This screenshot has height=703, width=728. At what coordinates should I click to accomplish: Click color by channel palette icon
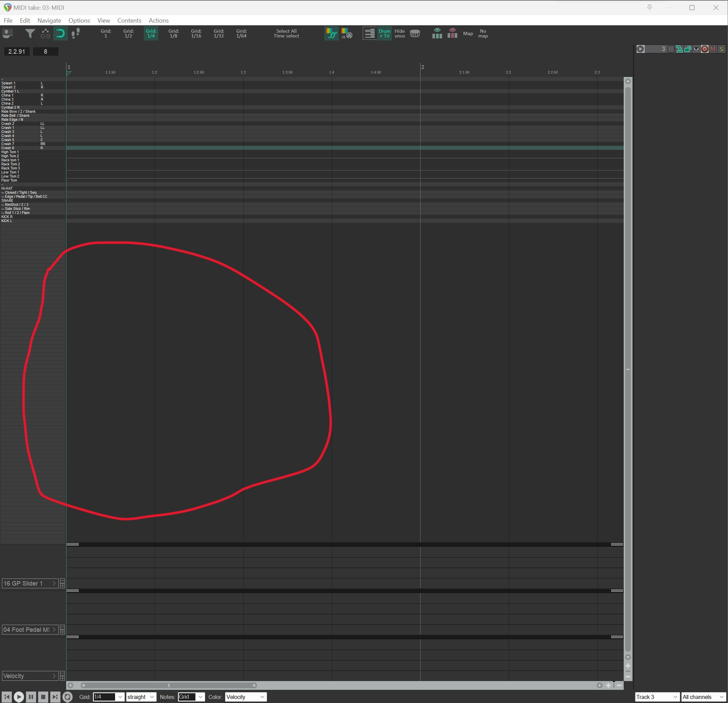click(x=347, y=33)
